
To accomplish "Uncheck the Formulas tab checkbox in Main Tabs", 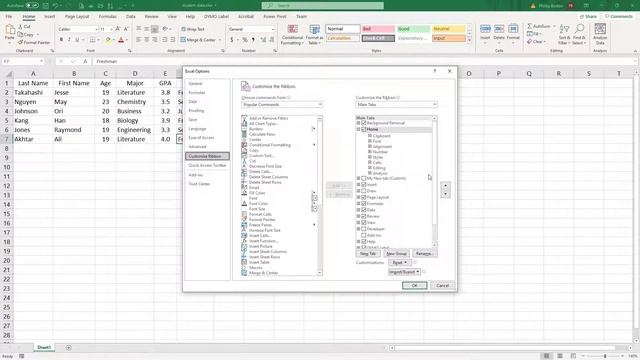I will (364, 204).
